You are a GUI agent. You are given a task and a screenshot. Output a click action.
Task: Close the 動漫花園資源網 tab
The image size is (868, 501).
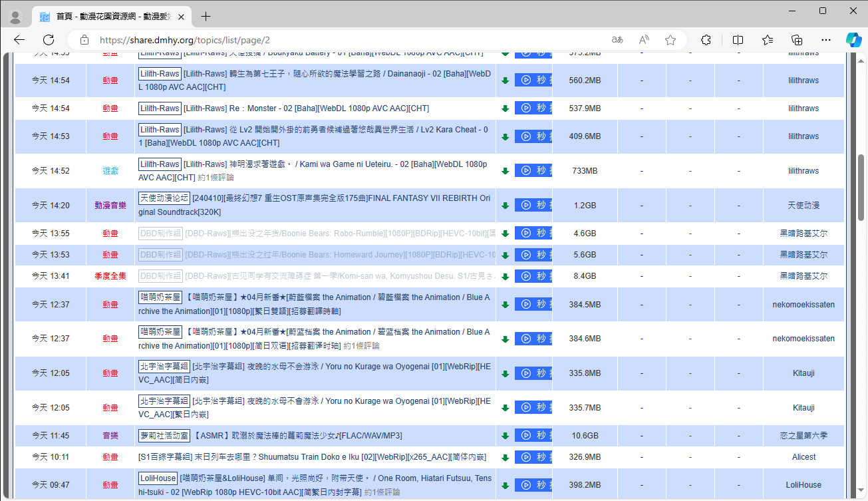coord(182,17)
